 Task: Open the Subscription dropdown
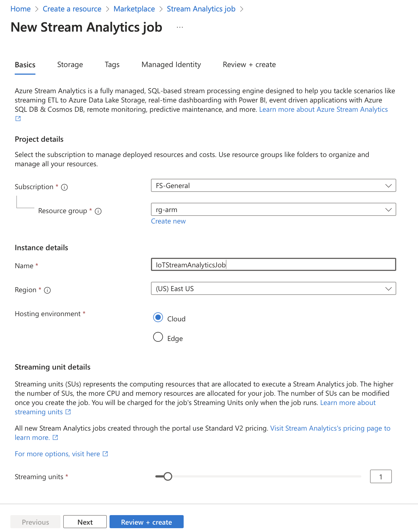[273, 186]
